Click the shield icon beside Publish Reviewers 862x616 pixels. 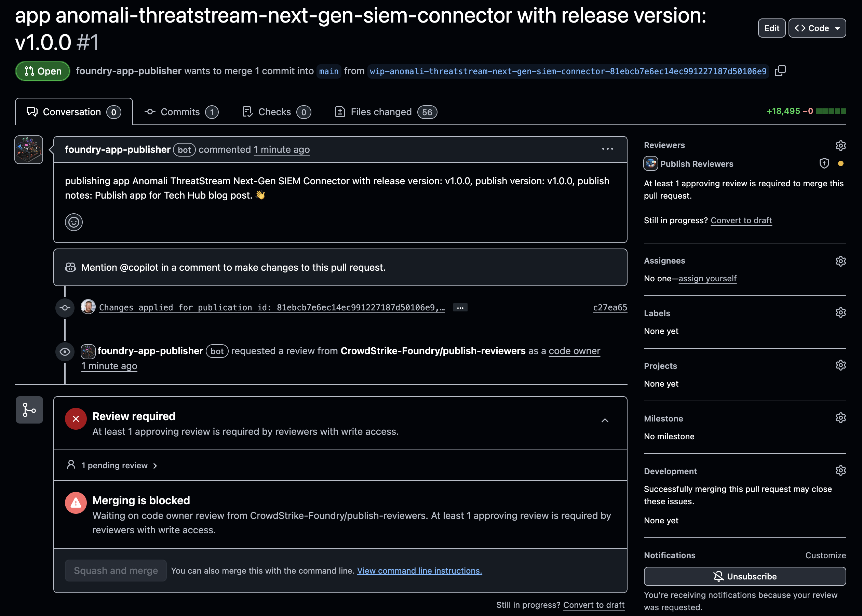coord(824,163)
